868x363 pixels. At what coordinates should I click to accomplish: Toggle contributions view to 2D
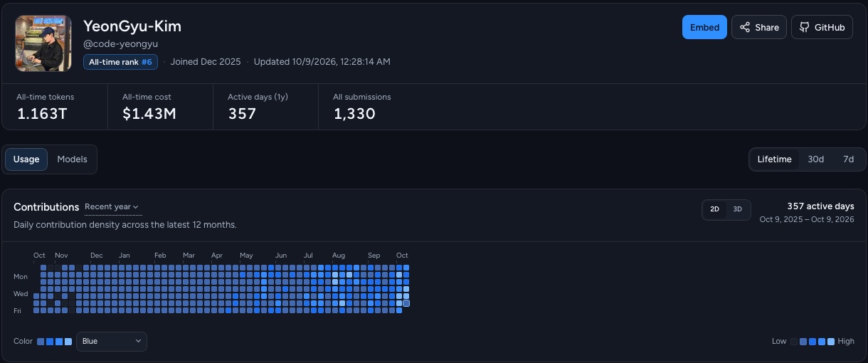pos(714,209)
